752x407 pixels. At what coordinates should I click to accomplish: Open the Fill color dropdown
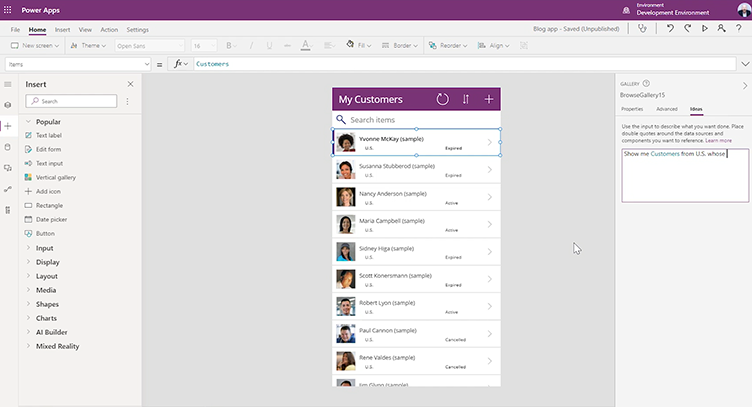coord(359,46)
